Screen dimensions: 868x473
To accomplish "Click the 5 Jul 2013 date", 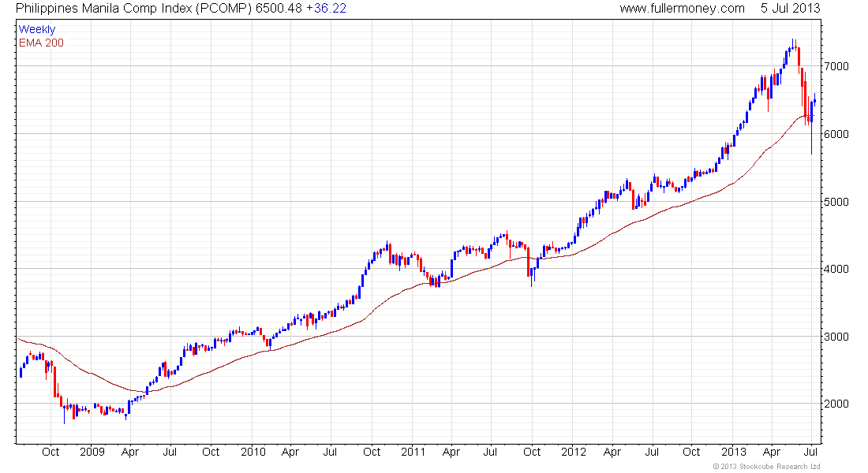I will (790, 9).
